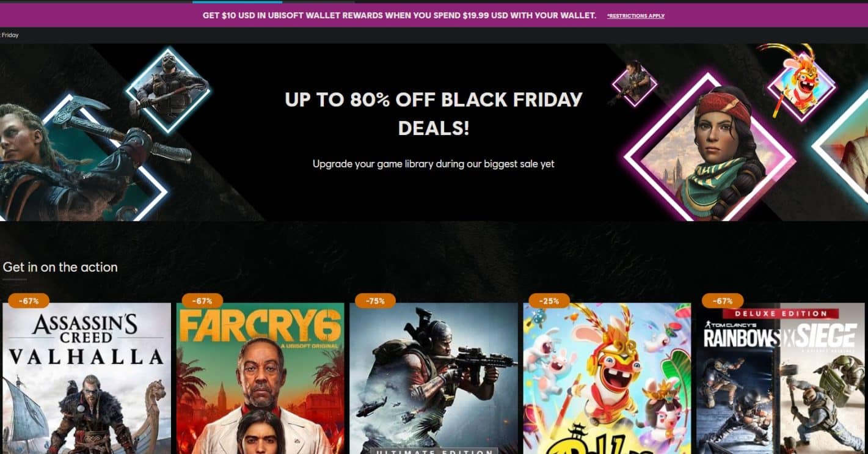Click the -67% badge on Rainbow Six Siege
Viewport: 868px width, 454px height.
[723, 301]
